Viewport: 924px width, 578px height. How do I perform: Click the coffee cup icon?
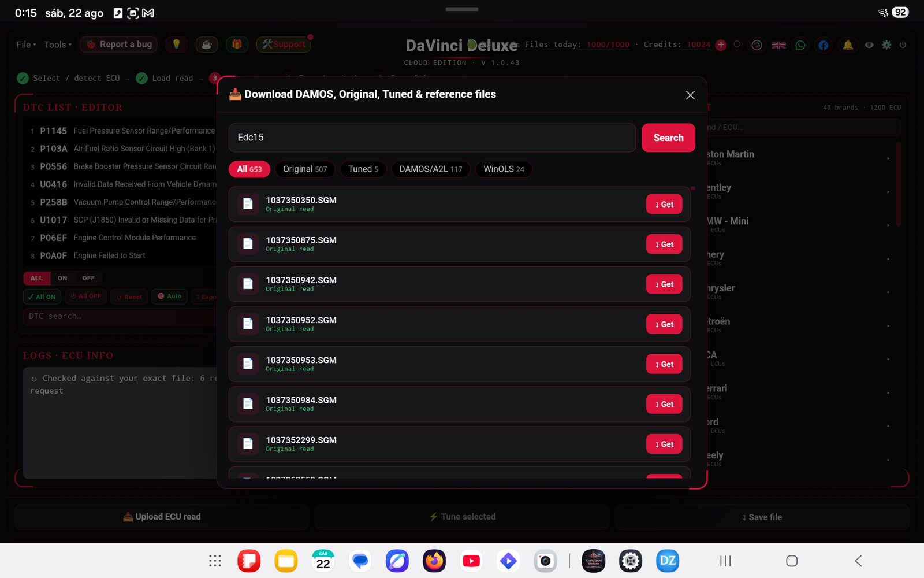pyautogui.click(x=207, y=45)
